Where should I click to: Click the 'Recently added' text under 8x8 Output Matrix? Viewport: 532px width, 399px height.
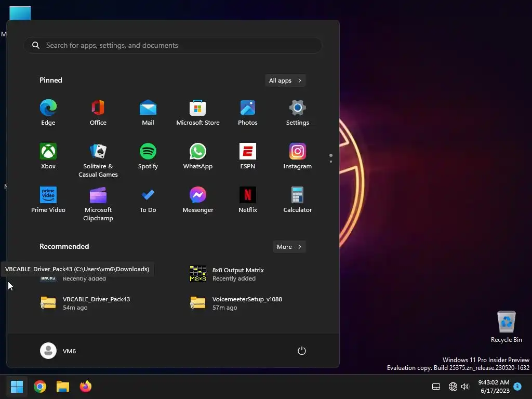(234, 278)
